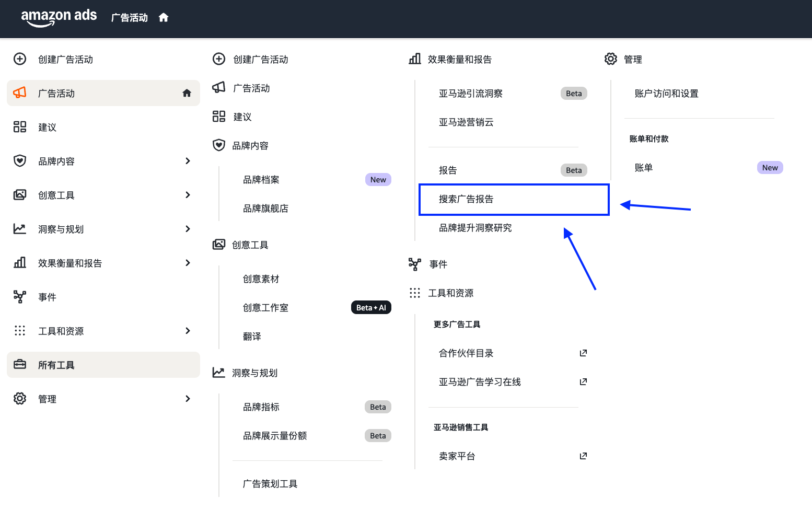
Task: Open 品牌提升洞察研究 link
Action: point(475,228)
